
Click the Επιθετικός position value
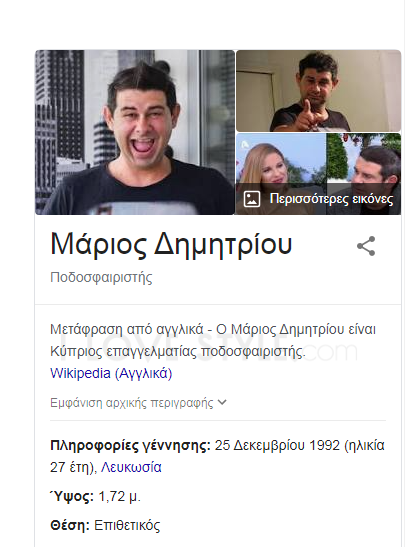coord(127,525)
